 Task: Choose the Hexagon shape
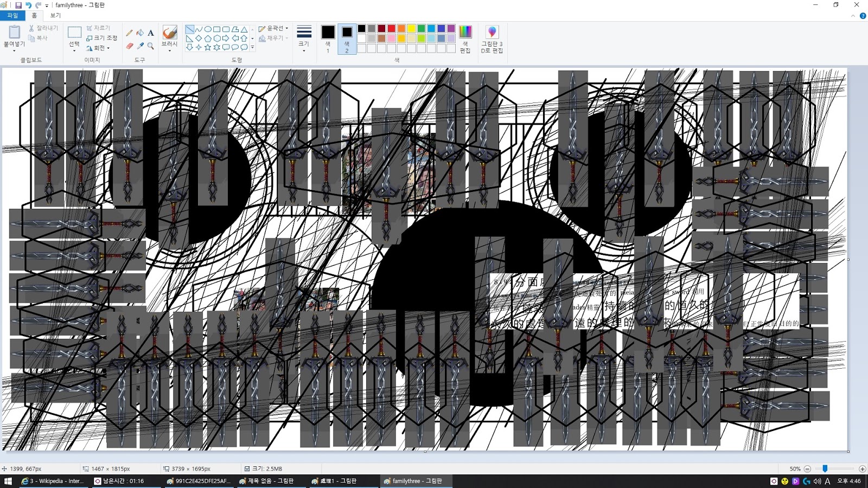pos(217,38)
